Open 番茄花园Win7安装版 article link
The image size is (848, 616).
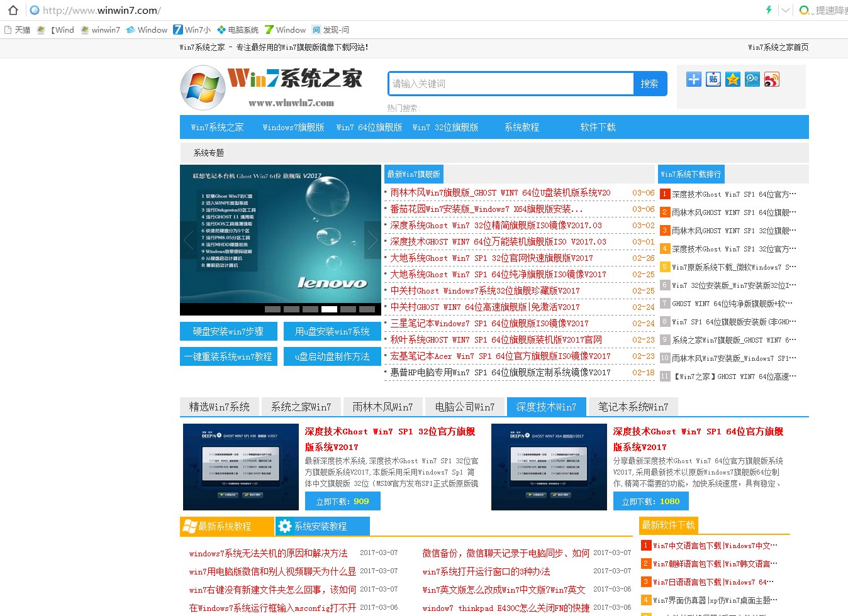coord(486,209)
